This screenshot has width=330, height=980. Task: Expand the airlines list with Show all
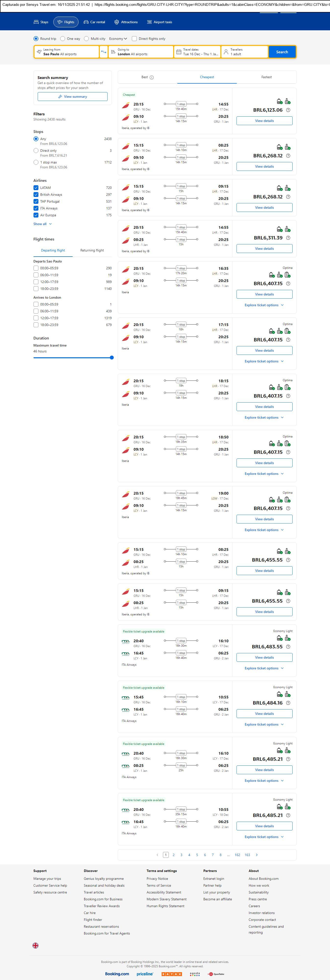[x=42, y=224]
